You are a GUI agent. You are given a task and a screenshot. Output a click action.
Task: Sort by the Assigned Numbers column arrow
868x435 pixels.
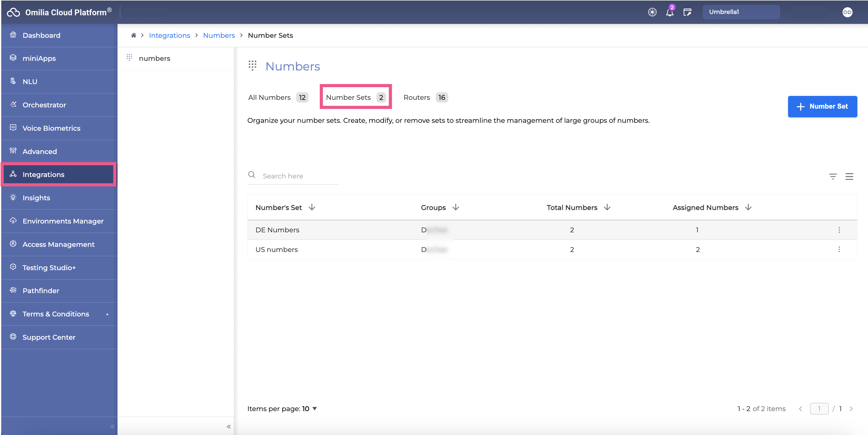pyautogui.click(x=748, y=208)
